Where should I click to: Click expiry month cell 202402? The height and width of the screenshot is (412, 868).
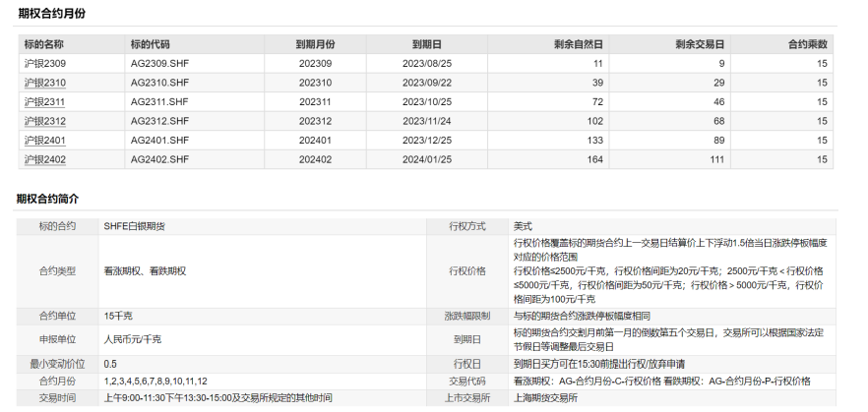point(316,160)
